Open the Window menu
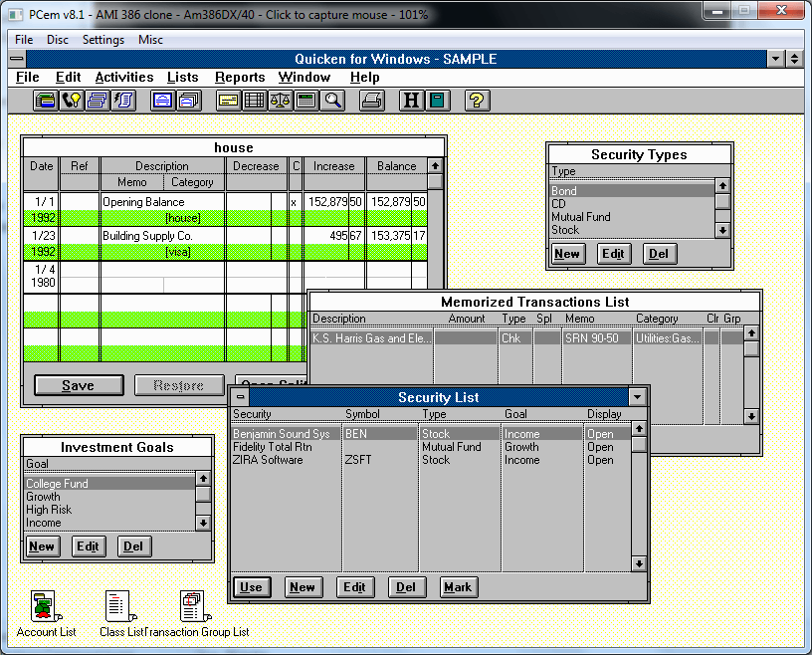This screenshot has width=812, height=655. point(304,78)
